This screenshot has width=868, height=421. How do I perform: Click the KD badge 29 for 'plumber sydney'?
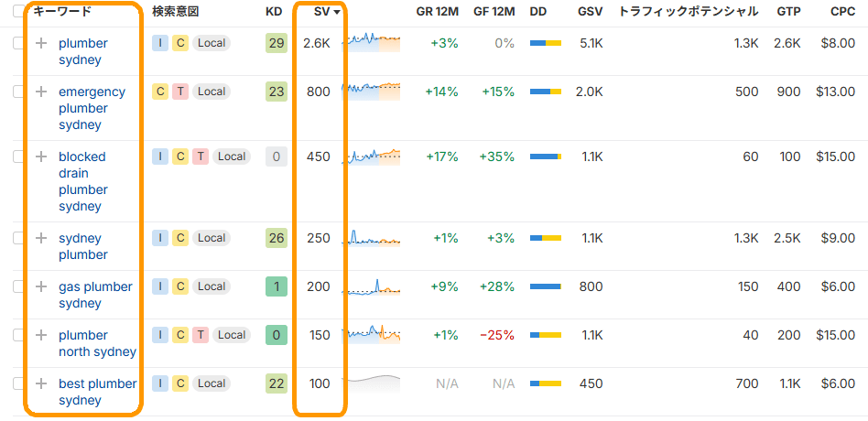(276, 43)
